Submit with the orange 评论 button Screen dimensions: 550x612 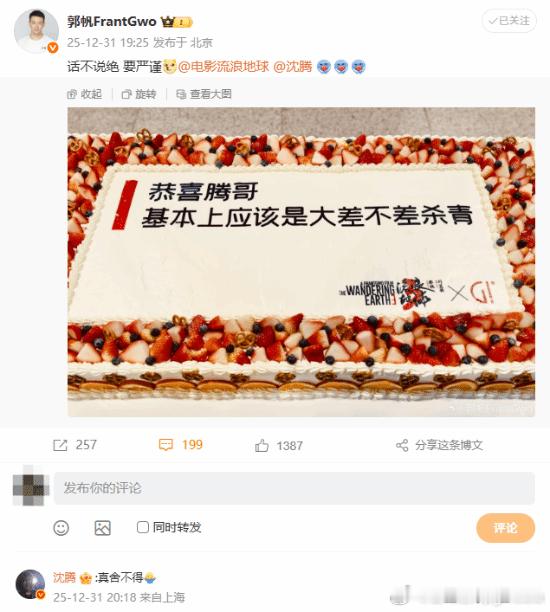point(506,528)
